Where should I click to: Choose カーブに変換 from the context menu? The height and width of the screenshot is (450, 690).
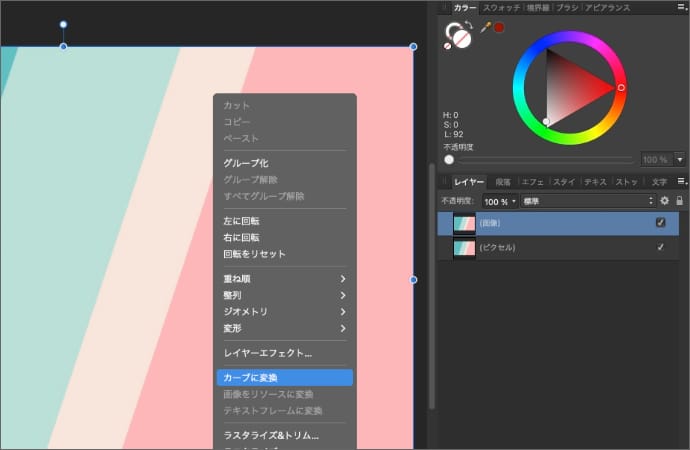[x=285, y=377]
